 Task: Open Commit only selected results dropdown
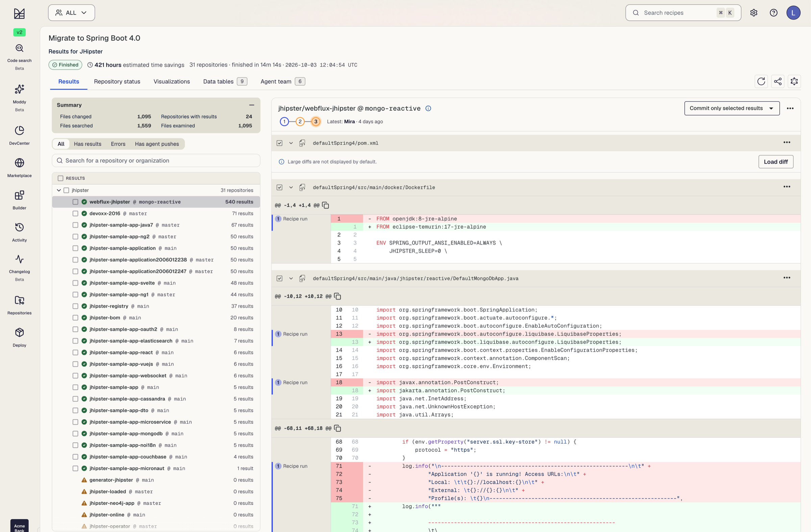(732, 108)
